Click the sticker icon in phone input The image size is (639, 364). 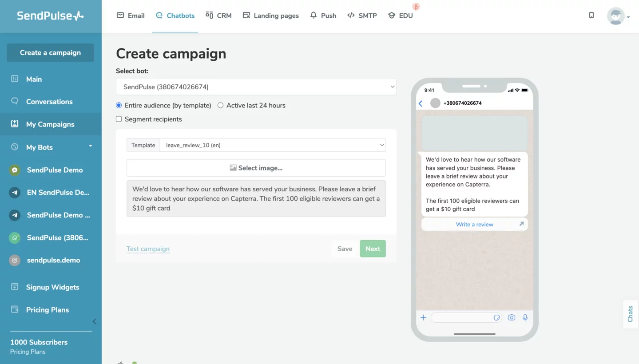coord(497,318)
